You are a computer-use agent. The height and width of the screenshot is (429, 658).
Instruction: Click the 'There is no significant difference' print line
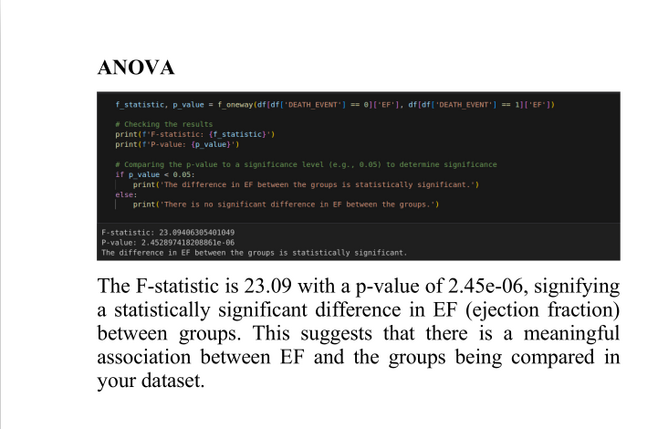(285, 204)
